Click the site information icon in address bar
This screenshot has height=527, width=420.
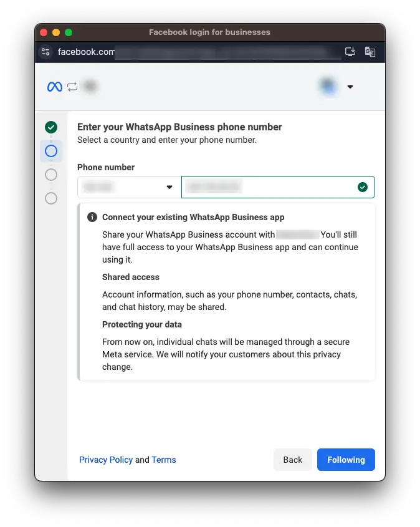[x=45, y=52]
